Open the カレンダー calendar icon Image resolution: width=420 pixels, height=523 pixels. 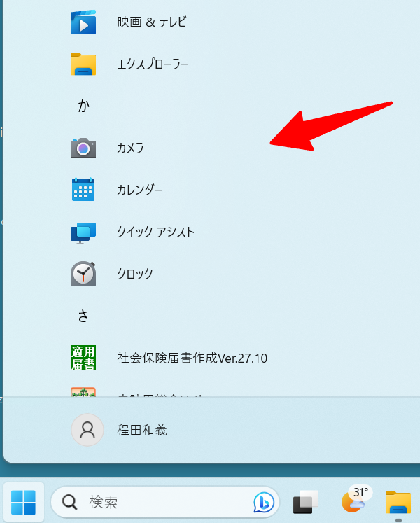(83, 190)
